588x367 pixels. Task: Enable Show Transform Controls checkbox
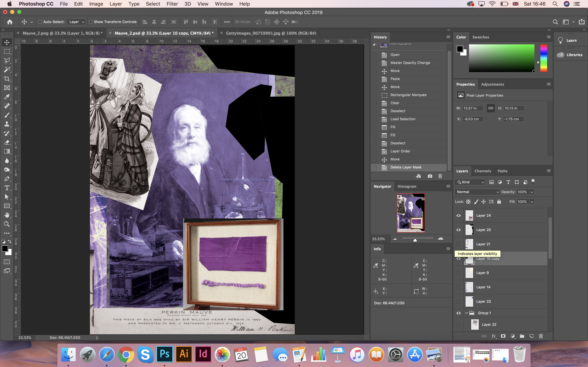pos(91,22)
